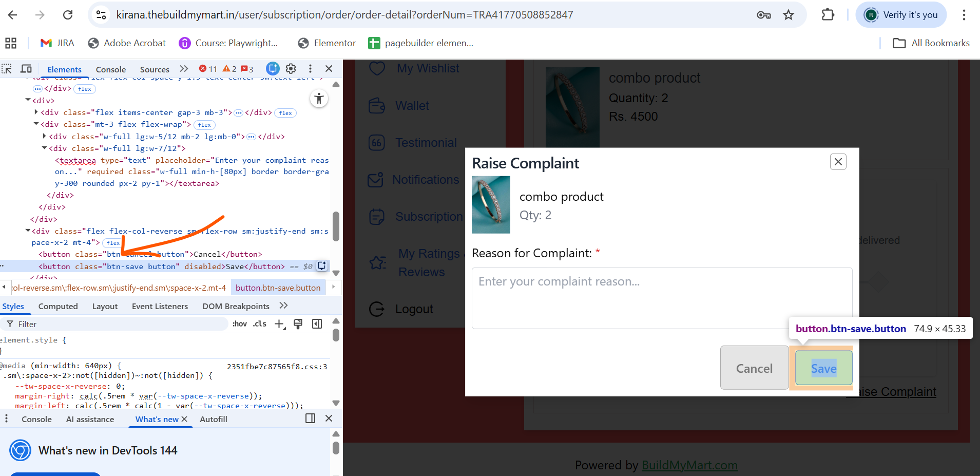980x476 pixels.
Task: Click the yellow warnings count indicator
Action: [229, 69]
